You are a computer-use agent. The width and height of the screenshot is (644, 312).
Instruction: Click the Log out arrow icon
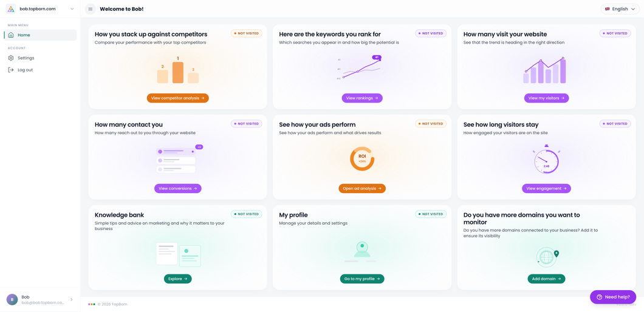coord(11,70)
